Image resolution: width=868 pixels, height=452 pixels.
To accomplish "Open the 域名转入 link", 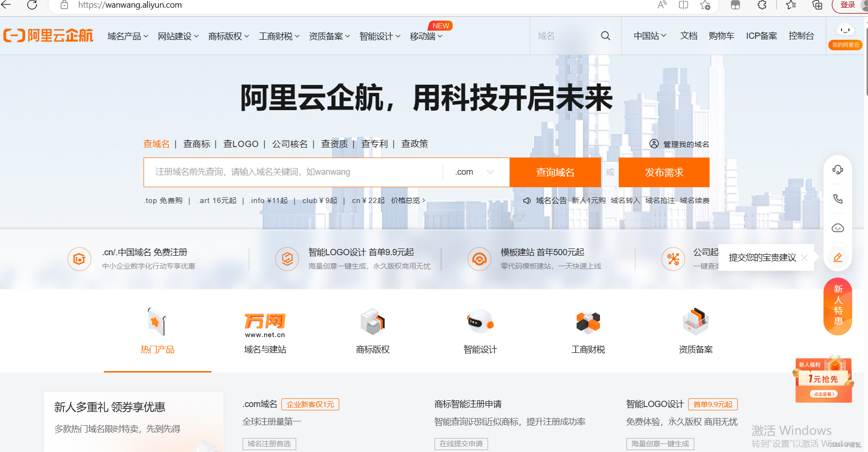I will point(625,201).
